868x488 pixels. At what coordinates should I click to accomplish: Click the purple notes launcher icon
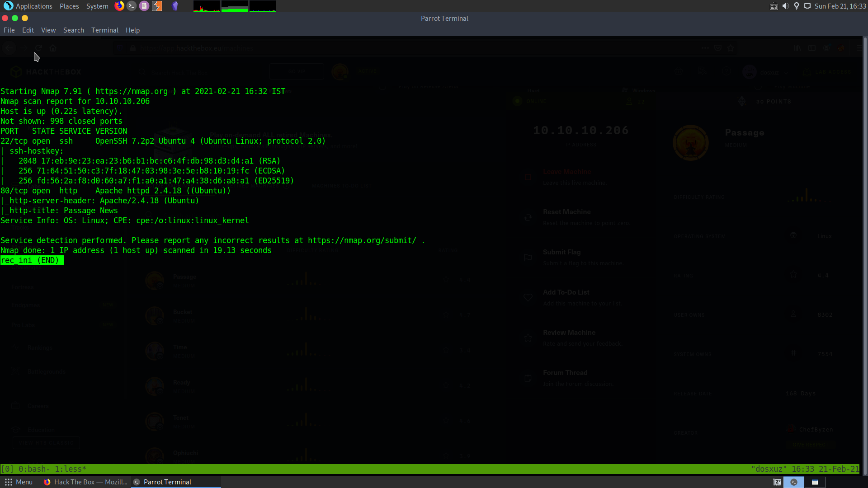[144, 6]
